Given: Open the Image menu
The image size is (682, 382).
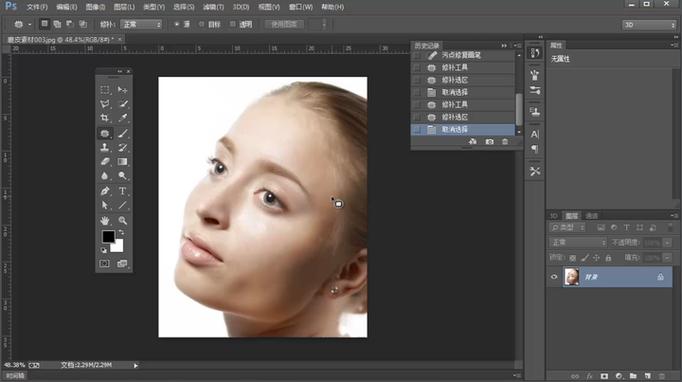Looking at the screenshot, I should click(95, 7).
